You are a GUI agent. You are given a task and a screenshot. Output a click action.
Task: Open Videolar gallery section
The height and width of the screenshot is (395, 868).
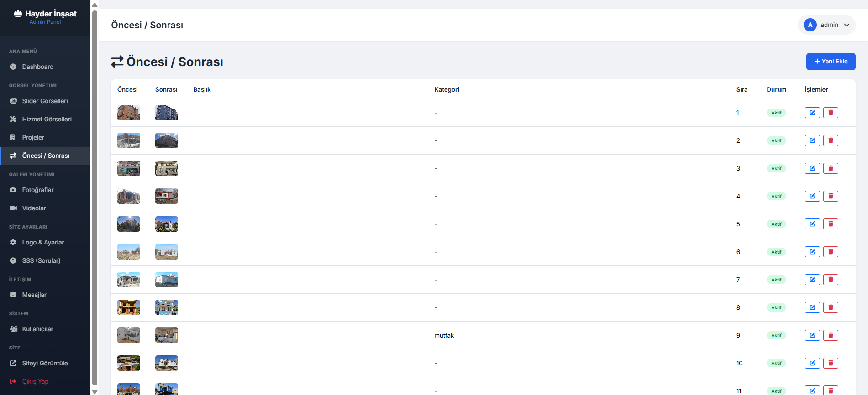click(x=45, y=208)
